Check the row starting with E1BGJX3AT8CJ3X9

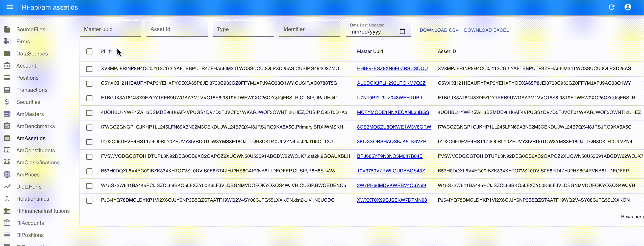point(89,98)
